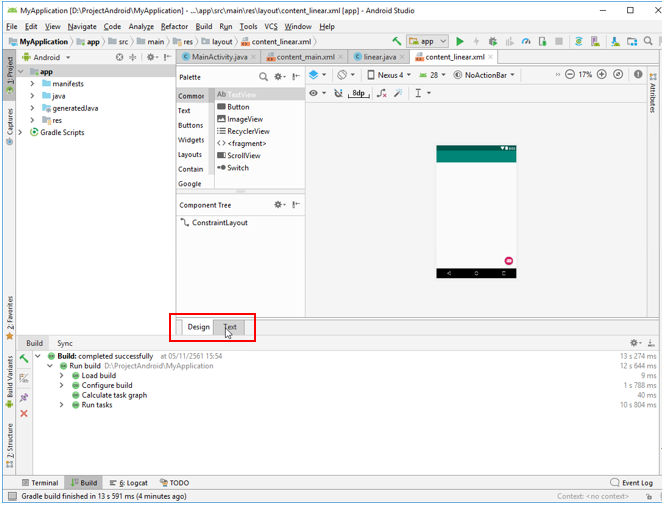The height and width of the screenshot is (505, 665).
Task: Run the app with the green play button
Action: pyautogui.click(x=460, y=41)
